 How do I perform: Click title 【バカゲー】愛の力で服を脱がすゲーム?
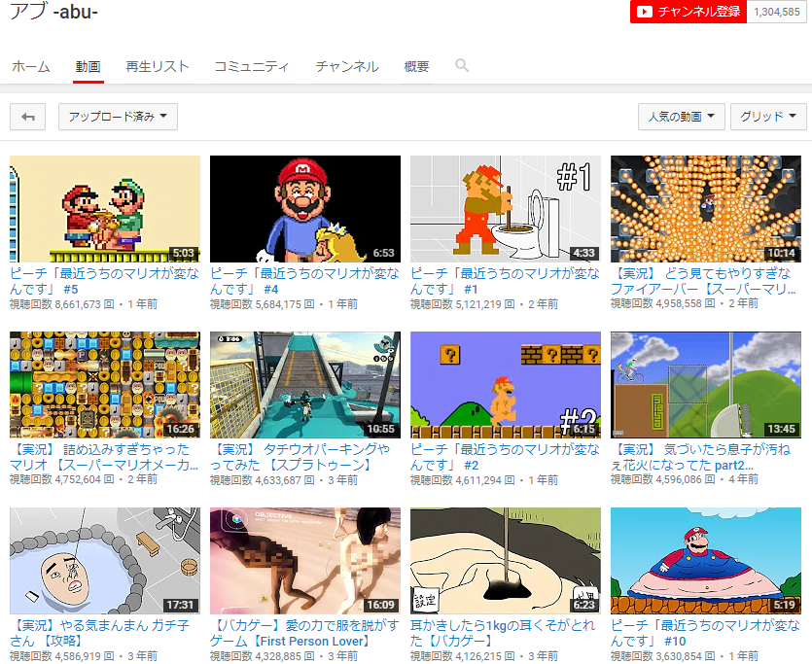pyautogui.click(x=304, y=633)
